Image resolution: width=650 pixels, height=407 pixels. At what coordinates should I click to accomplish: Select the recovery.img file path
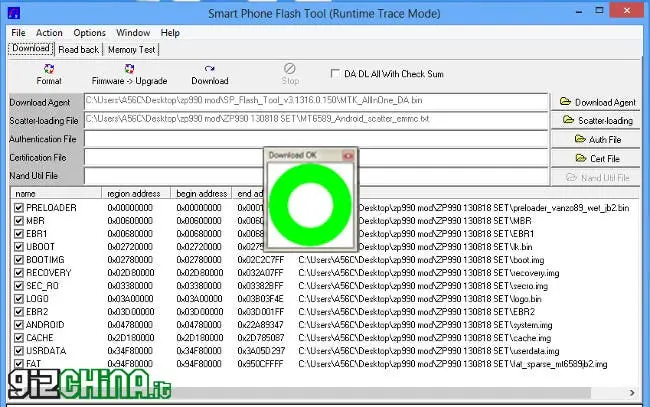429,273
